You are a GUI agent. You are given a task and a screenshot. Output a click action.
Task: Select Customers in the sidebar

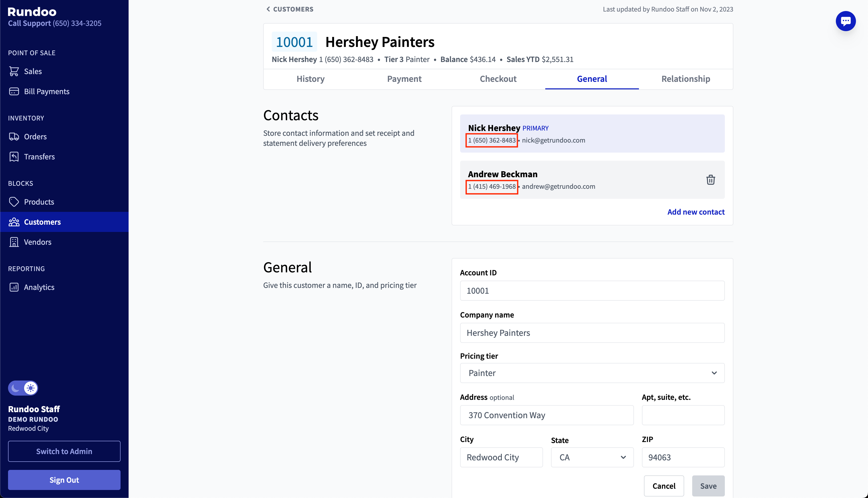[64, 222]
